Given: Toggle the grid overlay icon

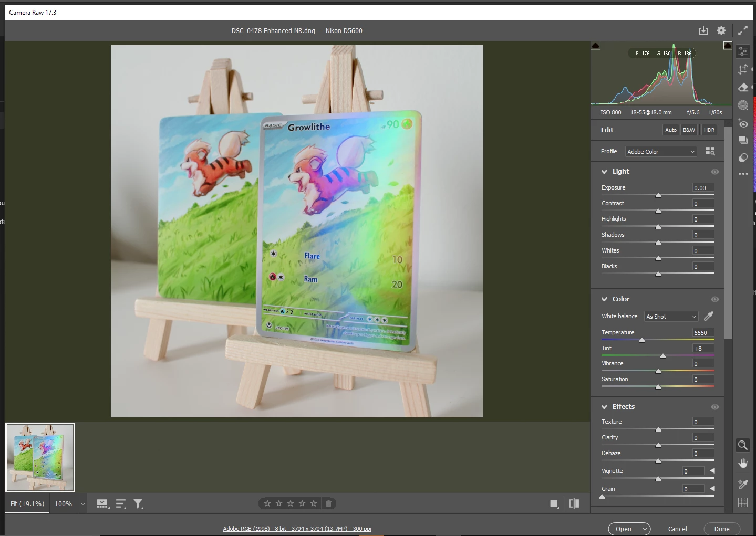Looking at the screenshot, I should pyautogui.click(x=743, y=502).
